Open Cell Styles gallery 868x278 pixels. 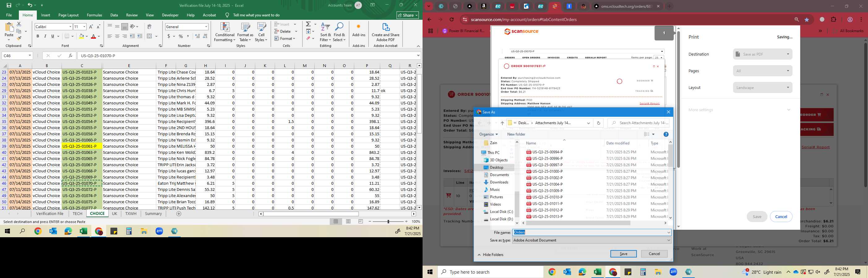coord(261,32)
